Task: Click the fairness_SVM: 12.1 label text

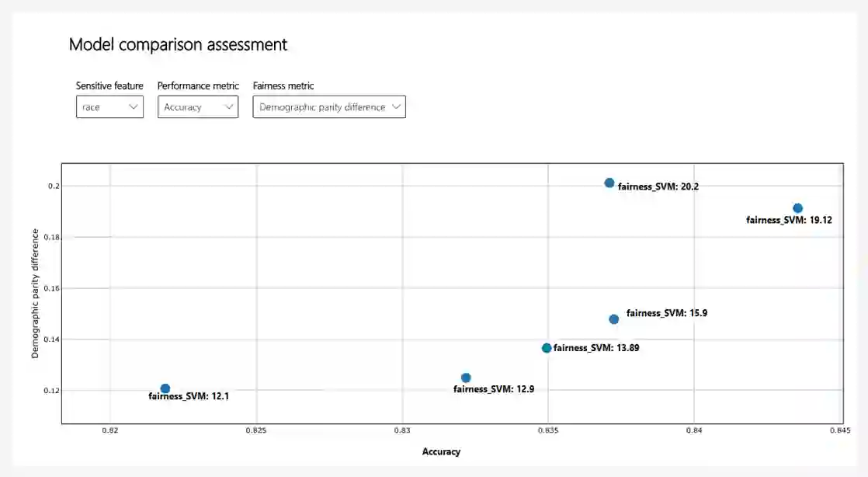Action: tap(189, 396)
